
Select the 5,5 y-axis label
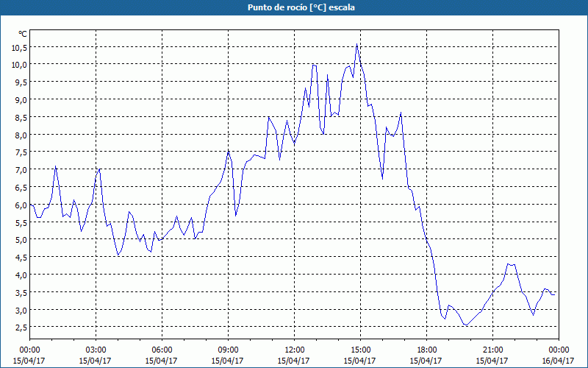(x=22, y=223)
